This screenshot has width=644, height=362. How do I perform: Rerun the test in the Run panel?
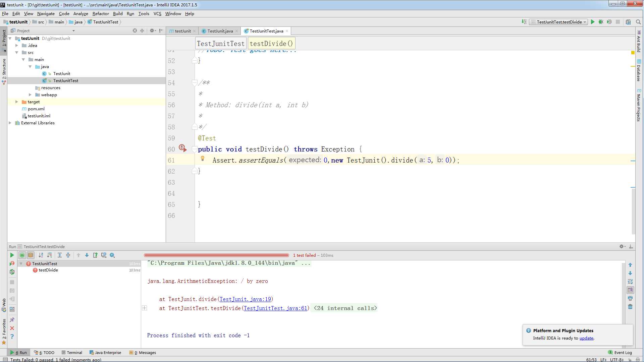click(12, 255)
